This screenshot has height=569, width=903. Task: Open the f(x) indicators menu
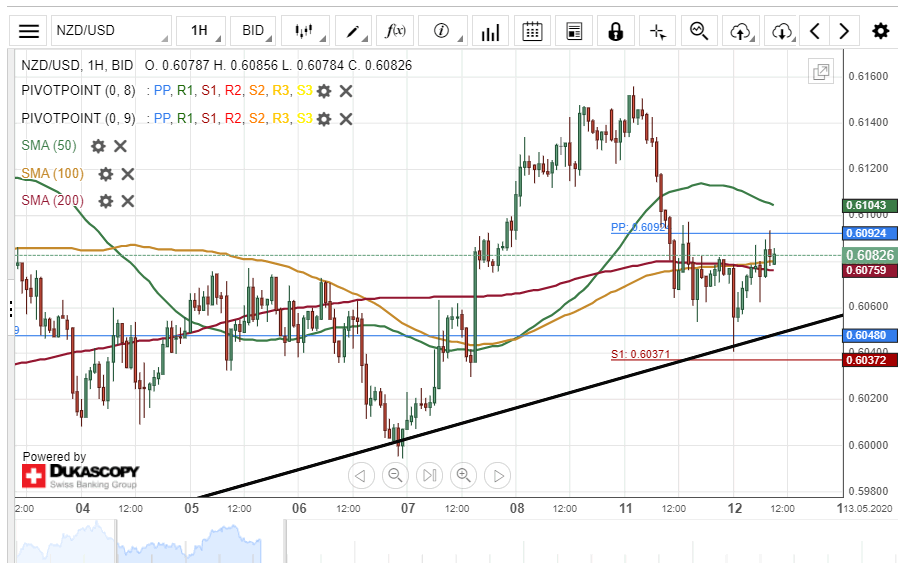pos(395,31)
